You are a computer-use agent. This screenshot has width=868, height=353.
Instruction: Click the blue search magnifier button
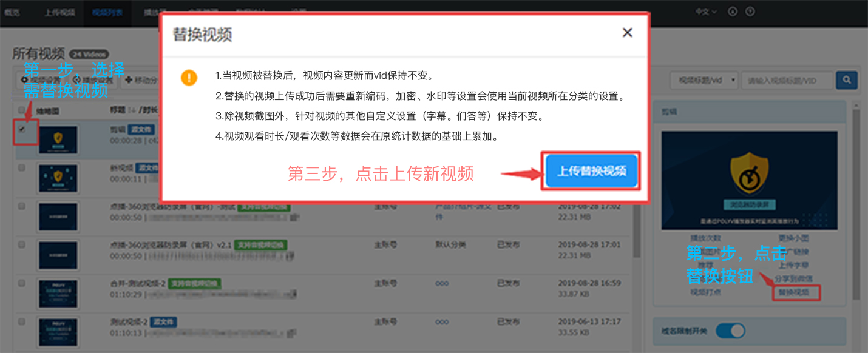coord(846,79)
